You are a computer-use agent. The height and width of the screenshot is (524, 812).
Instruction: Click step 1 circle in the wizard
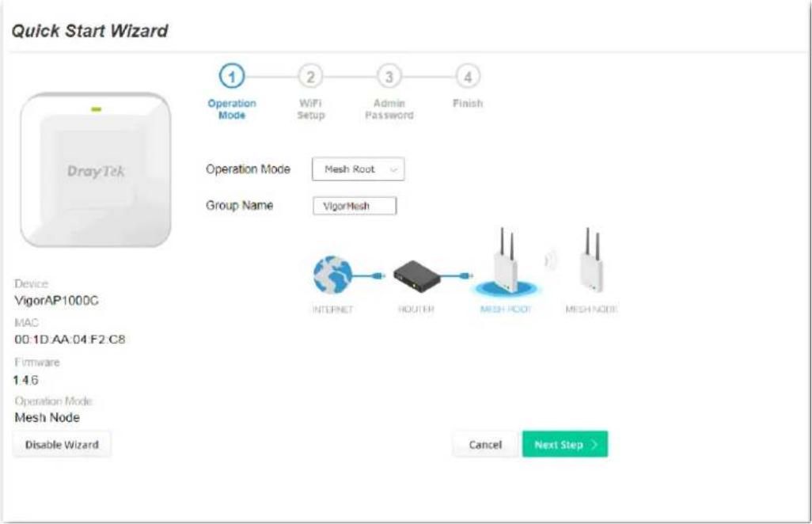click(231, 77)
